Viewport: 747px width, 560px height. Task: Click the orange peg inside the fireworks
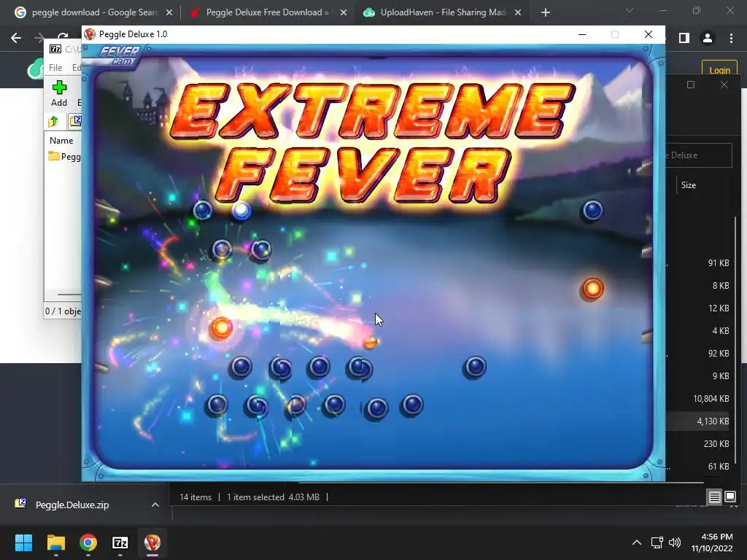[222, 327]
